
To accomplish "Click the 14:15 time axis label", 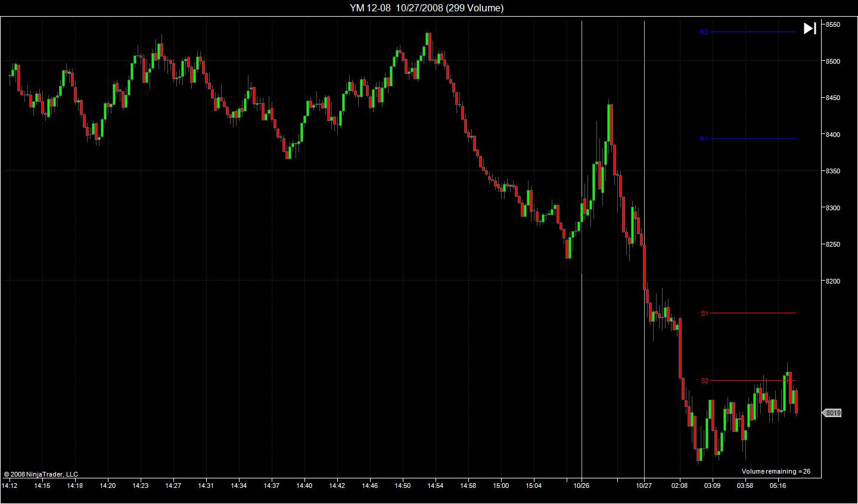I will [x=42, y=486].
